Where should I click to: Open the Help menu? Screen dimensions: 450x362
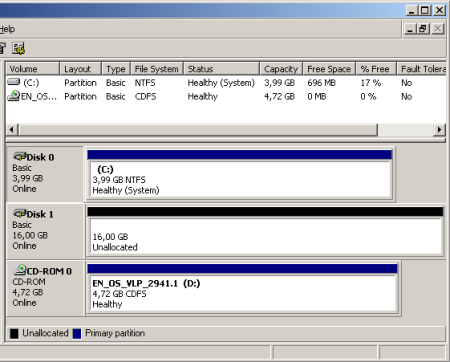[7, 29]
